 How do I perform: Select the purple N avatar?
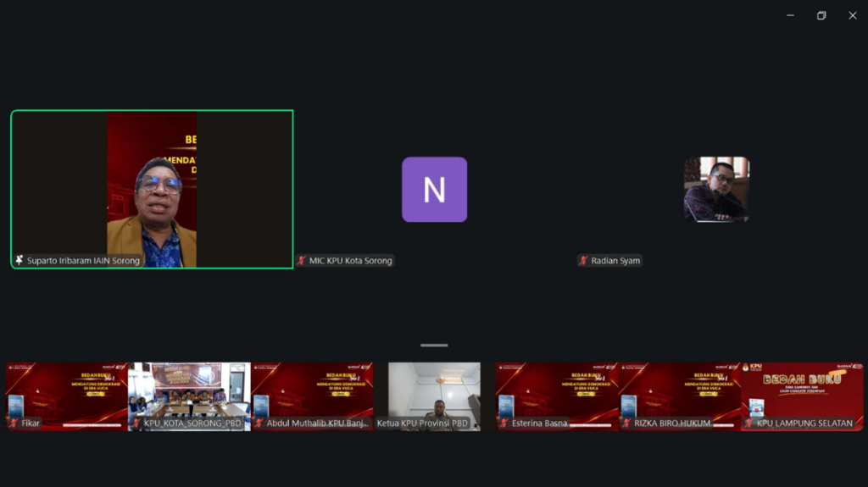coord(435,189)
